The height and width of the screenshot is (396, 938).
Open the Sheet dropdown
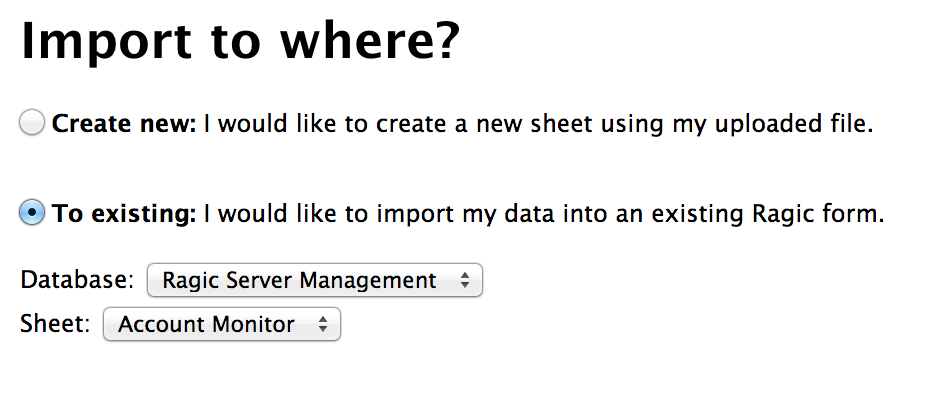click(222, 324)
